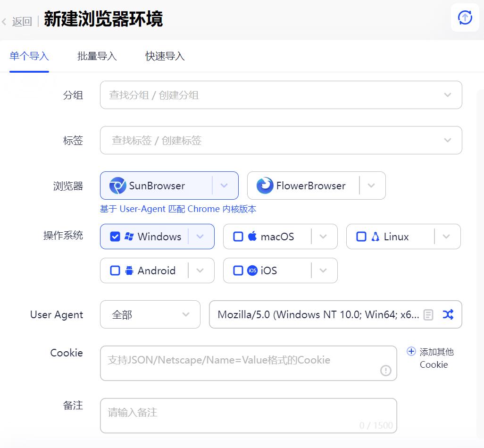Enable the macOS operating system checkbox
Screen dimensions: 484x448
point(238,237)
